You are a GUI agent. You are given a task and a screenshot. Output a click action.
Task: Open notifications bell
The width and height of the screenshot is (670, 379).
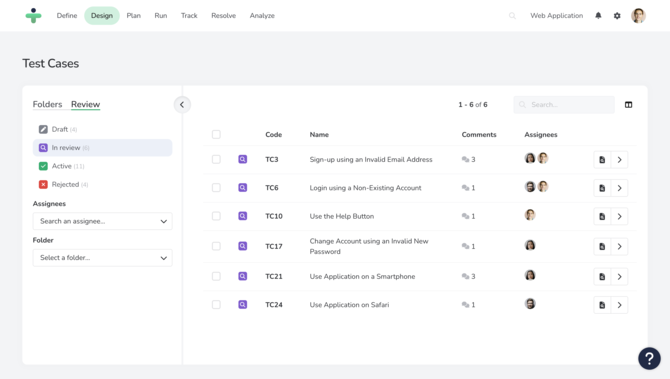pyautogui.click(x=598, y=16)
